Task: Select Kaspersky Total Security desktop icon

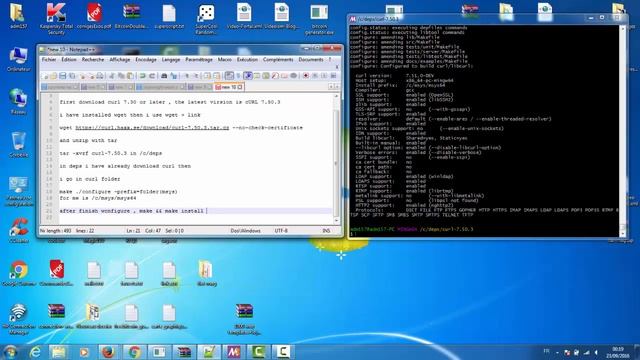Action: click(x=56, y=18)
